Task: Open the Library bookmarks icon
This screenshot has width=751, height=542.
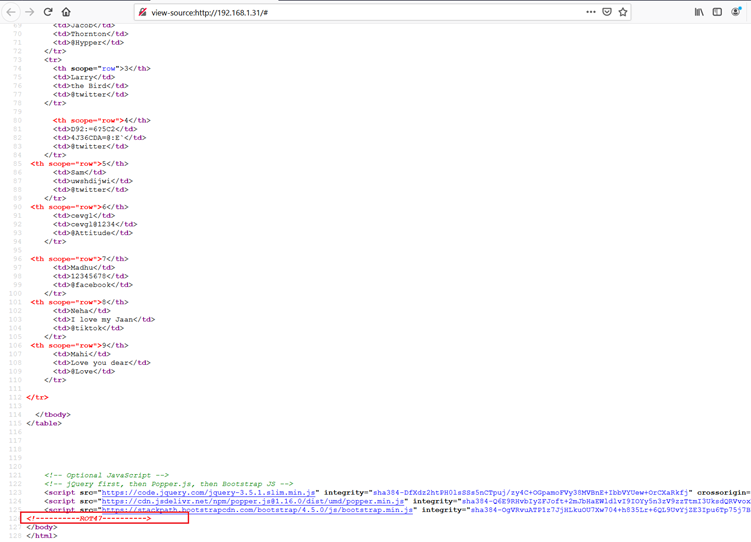Action: coord(699,12)
